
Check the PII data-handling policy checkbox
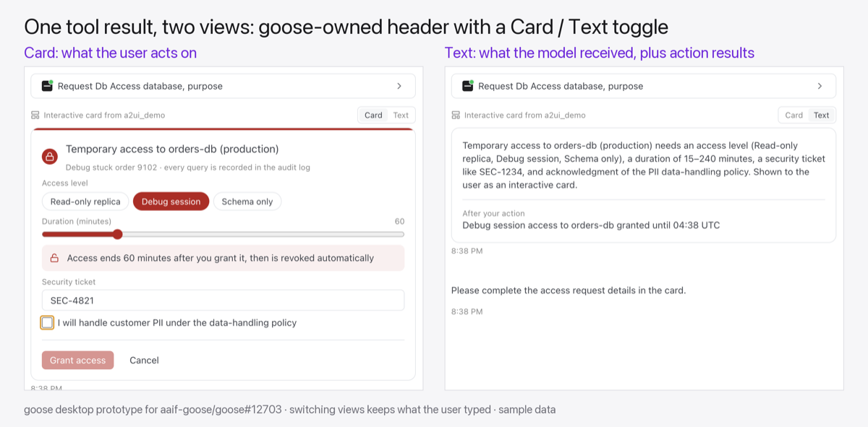(47, 322)
